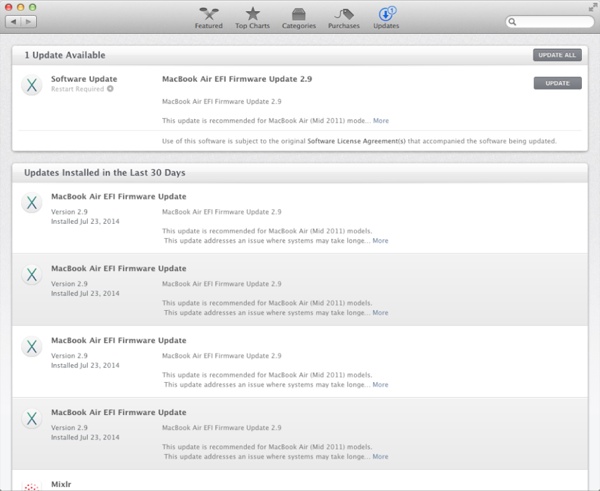Click the Software Update OS X icon
Image resolution: width=600 pixels, height=491 pixels.
[x=32, y=85]
